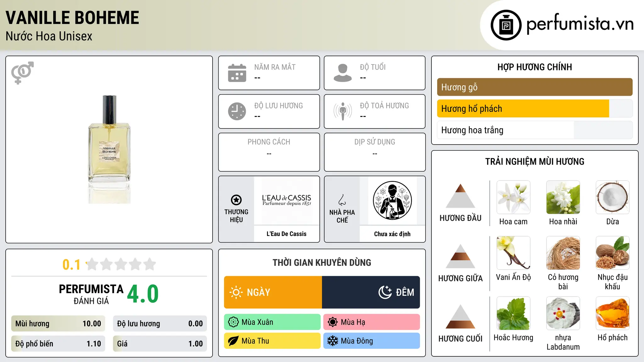
Task: Click the nose icon for perfumer
Action: click(x=342, y=200)
